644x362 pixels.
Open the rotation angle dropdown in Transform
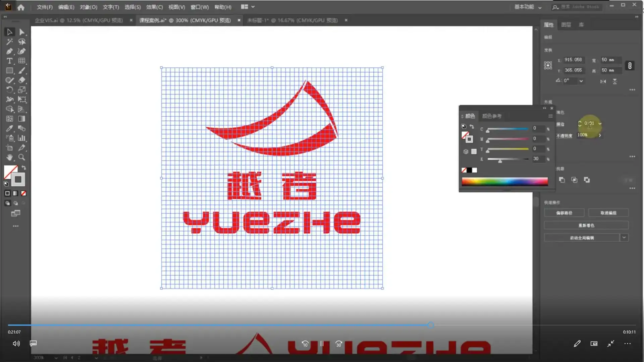(581, 81)
